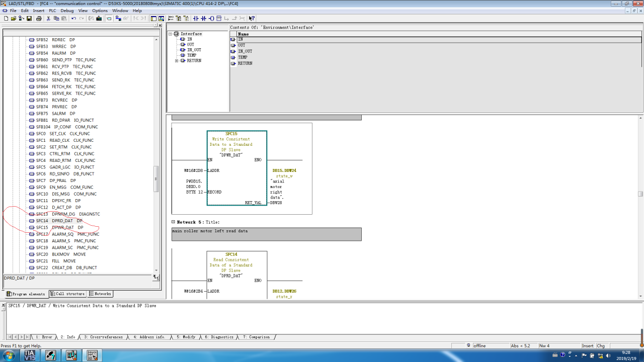Click the W#16#2D8 LADDR value
This screenshot has height=362, width=644.
coord(193,170)
